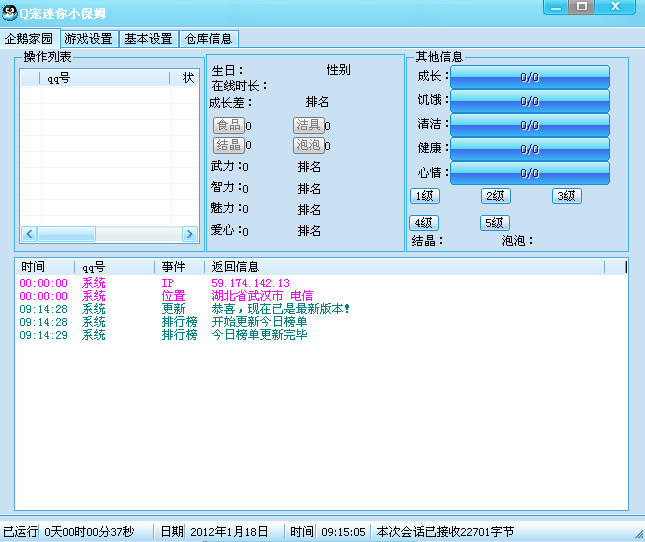
Task: Click the 4级 level button
Action: 424,222
